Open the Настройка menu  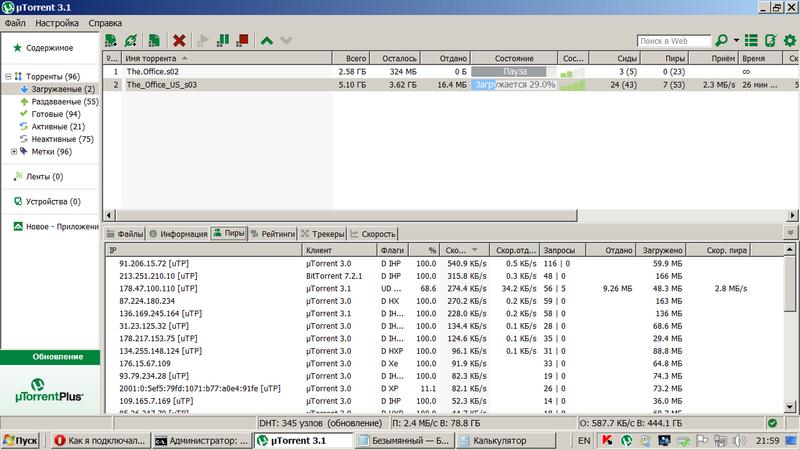(57, 23)
